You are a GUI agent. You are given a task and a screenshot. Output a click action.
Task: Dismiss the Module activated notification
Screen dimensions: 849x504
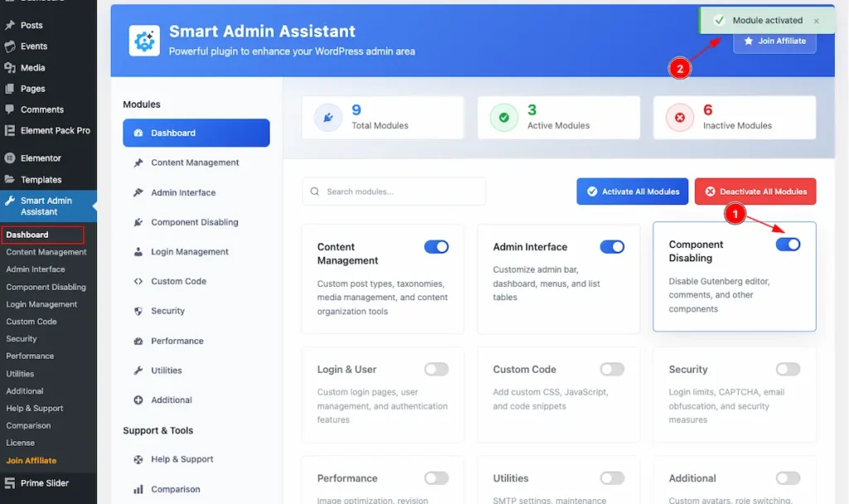tap(817, 21)
